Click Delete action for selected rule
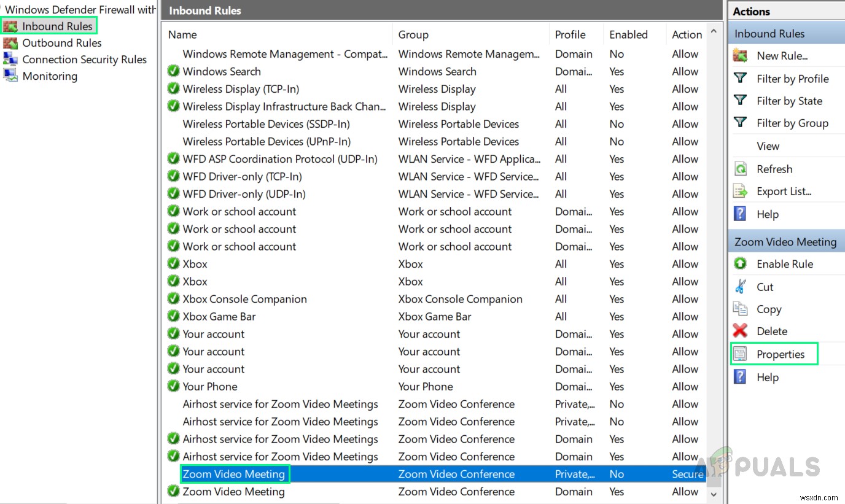This screenshot has height=504, width=845. 772,331
